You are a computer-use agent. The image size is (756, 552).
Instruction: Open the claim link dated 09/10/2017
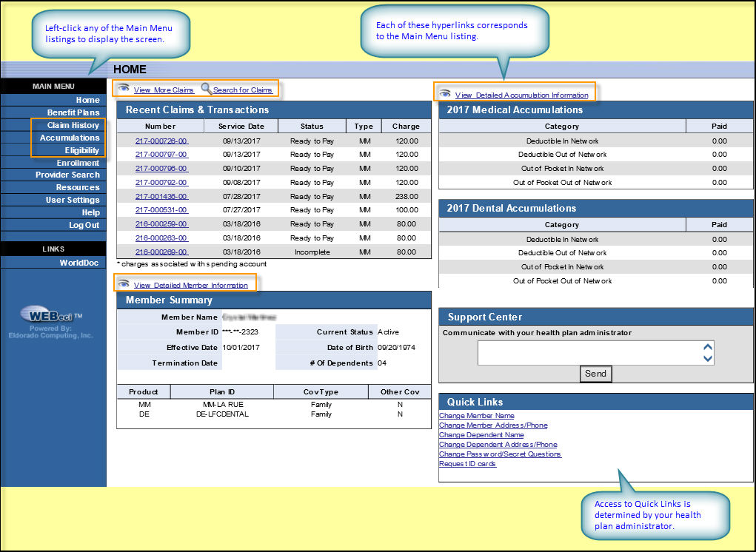161,169
